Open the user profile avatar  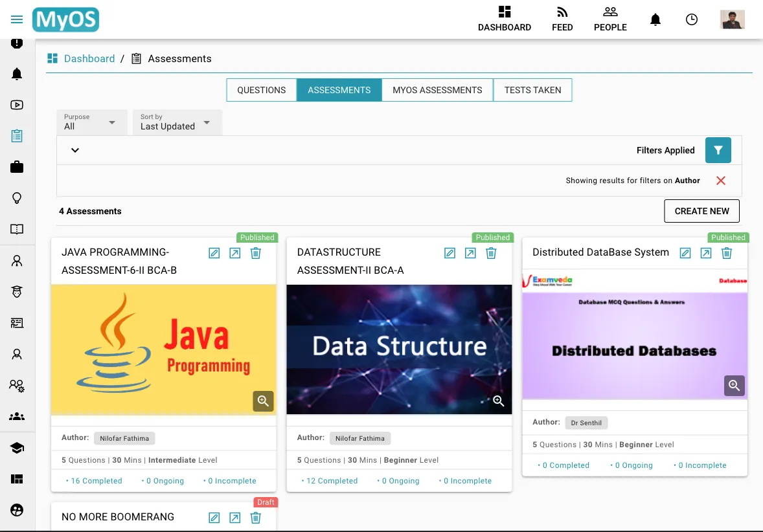733,19
